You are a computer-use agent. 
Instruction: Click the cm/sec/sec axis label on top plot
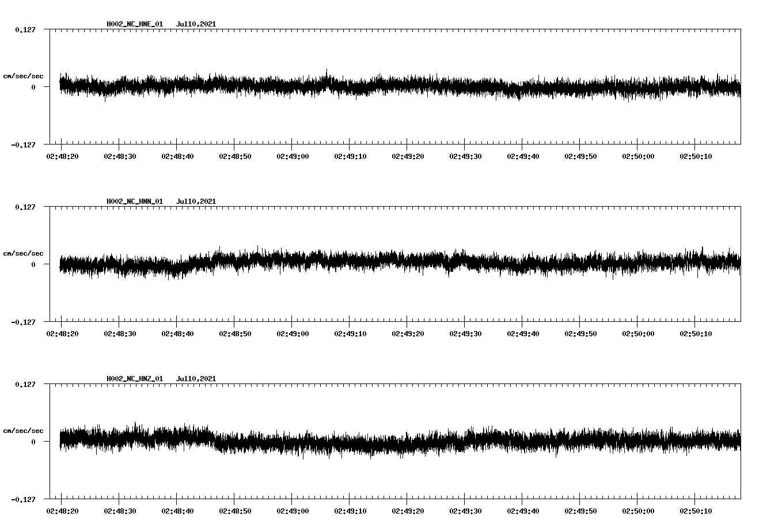point(24,75)
